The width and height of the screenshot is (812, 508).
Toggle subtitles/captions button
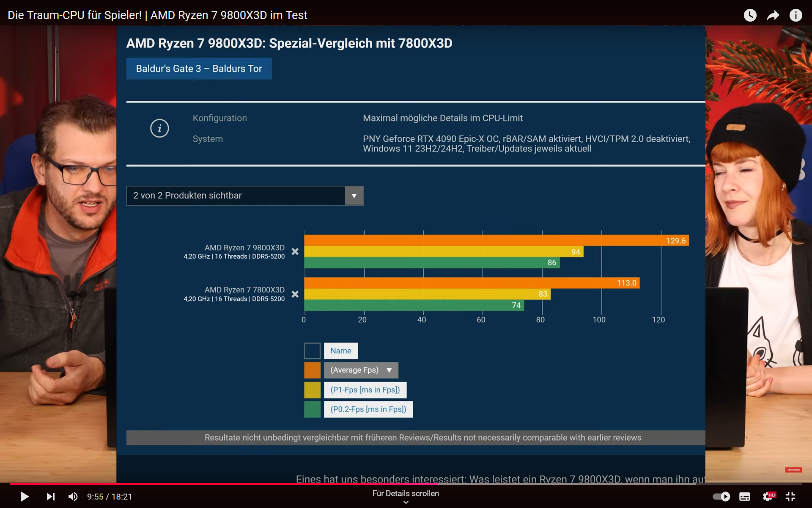point(744,496)
